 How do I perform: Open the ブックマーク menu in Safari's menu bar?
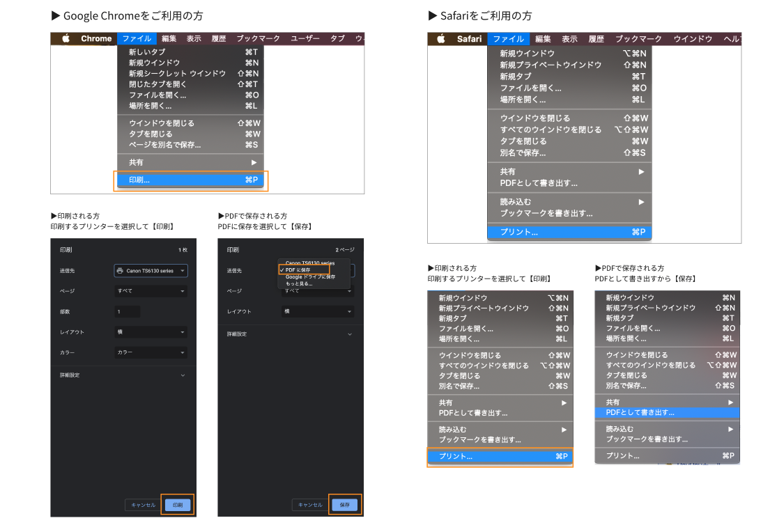(639, 39)
